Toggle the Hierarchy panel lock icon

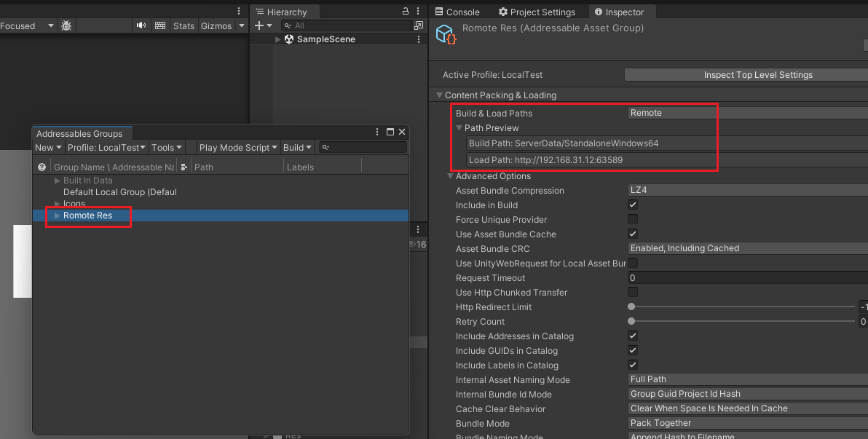(x=405, y=12)
